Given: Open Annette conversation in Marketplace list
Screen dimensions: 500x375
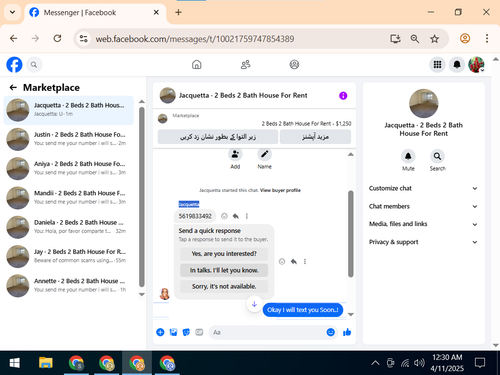Looking at the screenshot, I should tap(69, 286).
